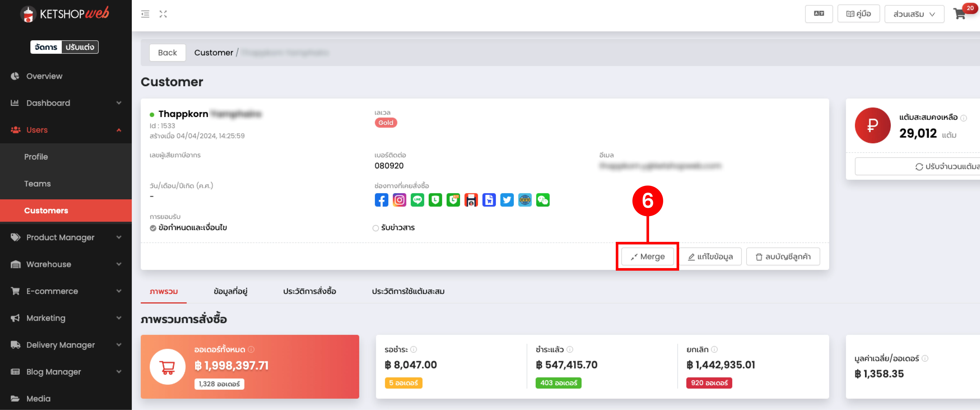Viewport: 980px width, 410px height.
Task: Select the ภาพรวม tab
Action: (164, 291)
